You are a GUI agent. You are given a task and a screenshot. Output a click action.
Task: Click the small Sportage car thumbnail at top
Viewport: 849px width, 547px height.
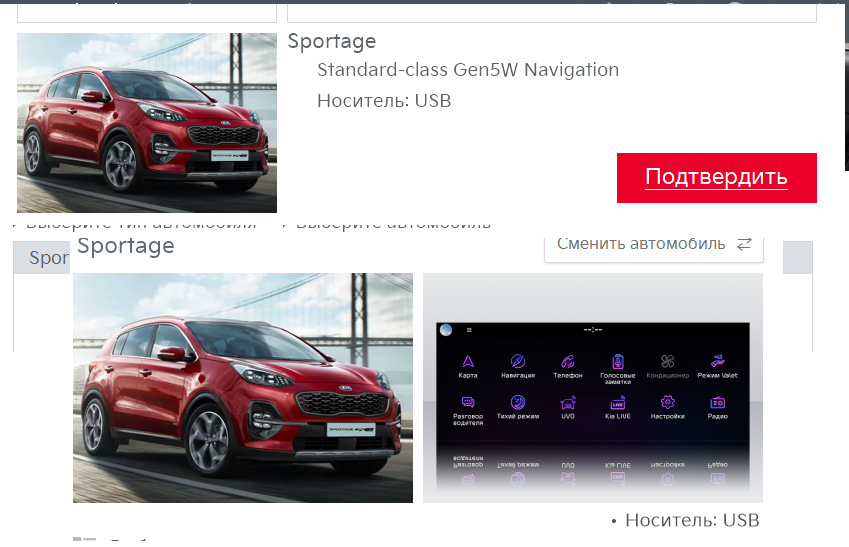click(147, 122)
